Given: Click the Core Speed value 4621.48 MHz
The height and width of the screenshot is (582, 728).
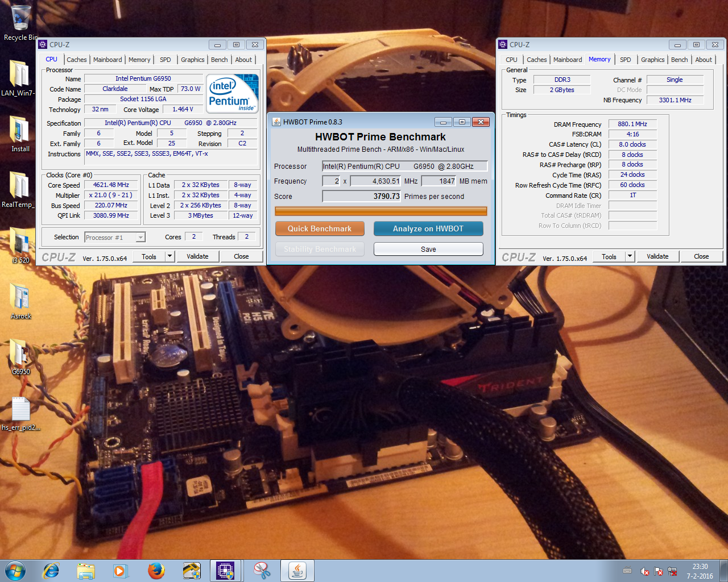Looking at the screenshot, I should pos(111,185).
